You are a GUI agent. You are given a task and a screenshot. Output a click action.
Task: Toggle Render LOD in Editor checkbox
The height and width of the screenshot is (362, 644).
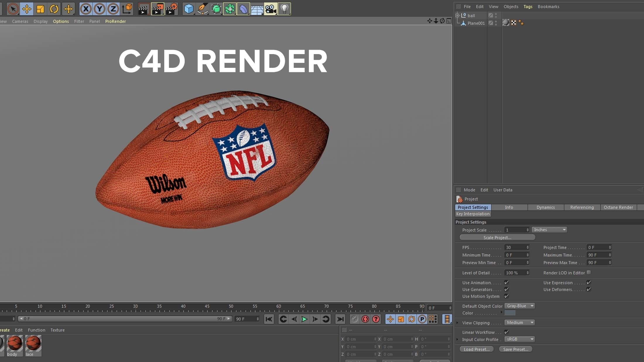(589, 273)
